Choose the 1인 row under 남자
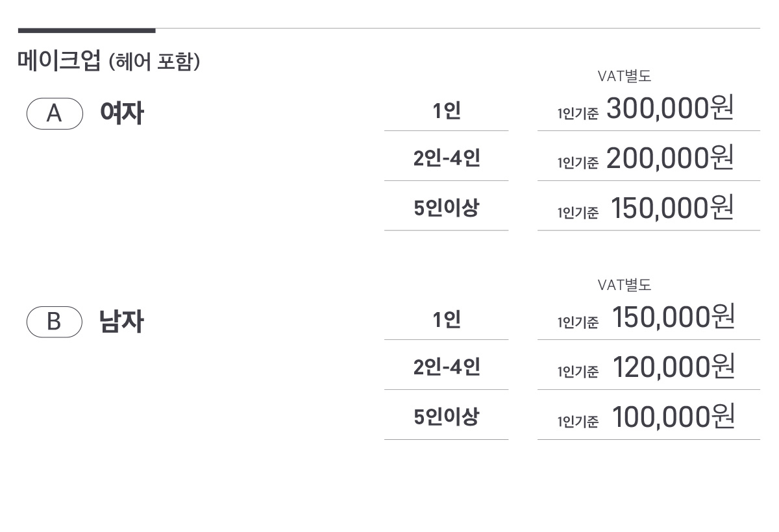Screen dimensions: 779x532 point(447,320)
